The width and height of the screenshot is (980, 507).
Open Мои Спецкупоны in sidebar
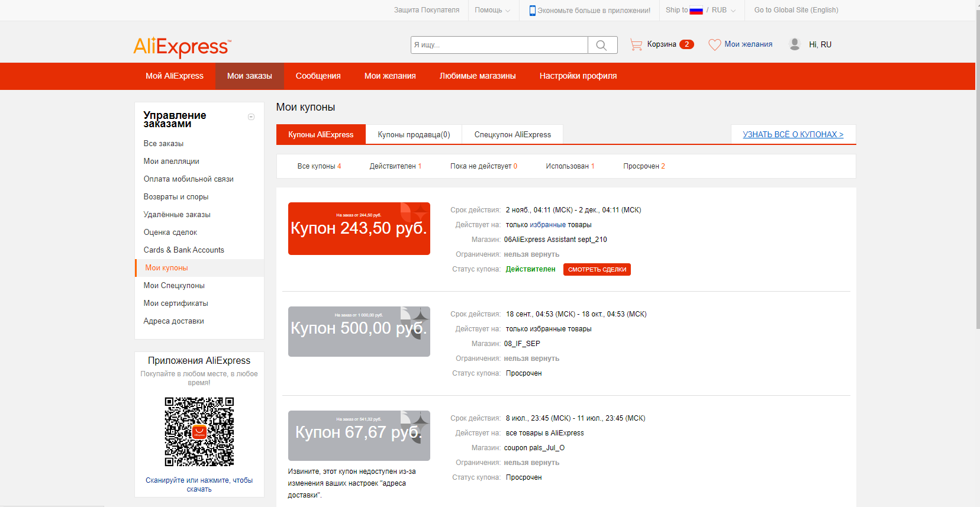coord(174,286)
